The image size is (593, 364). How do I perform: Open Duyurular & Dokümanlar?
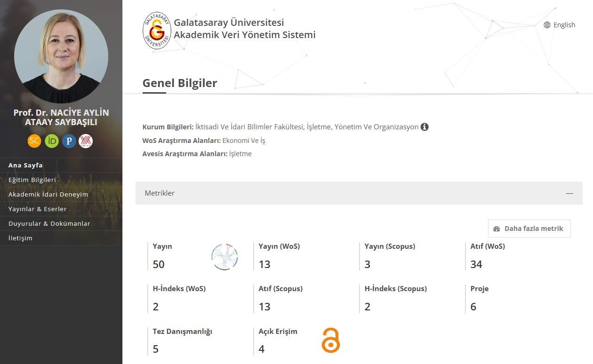click(x=49, y=223)
